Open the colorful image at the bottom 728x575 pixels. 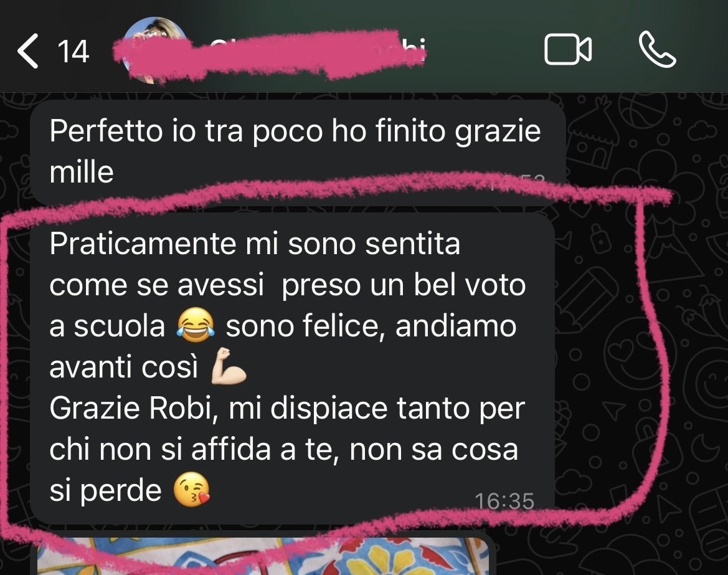tap(263, 556)
